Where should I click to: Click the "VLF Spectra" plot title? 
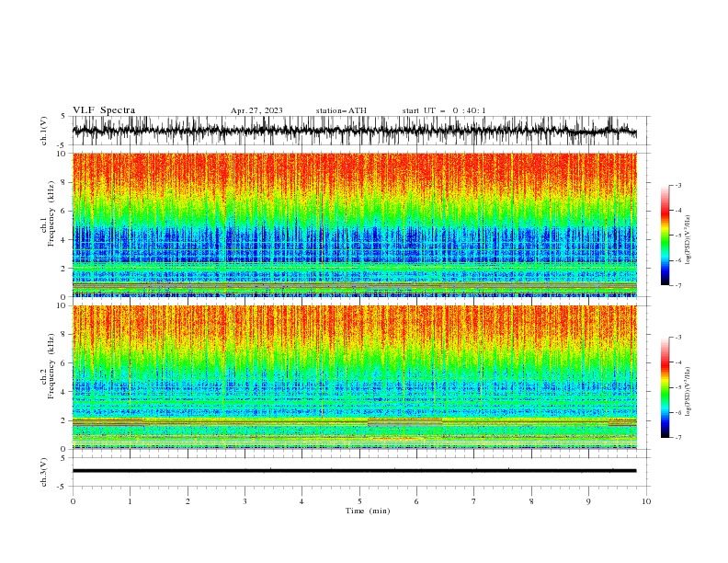pos(104,110)
